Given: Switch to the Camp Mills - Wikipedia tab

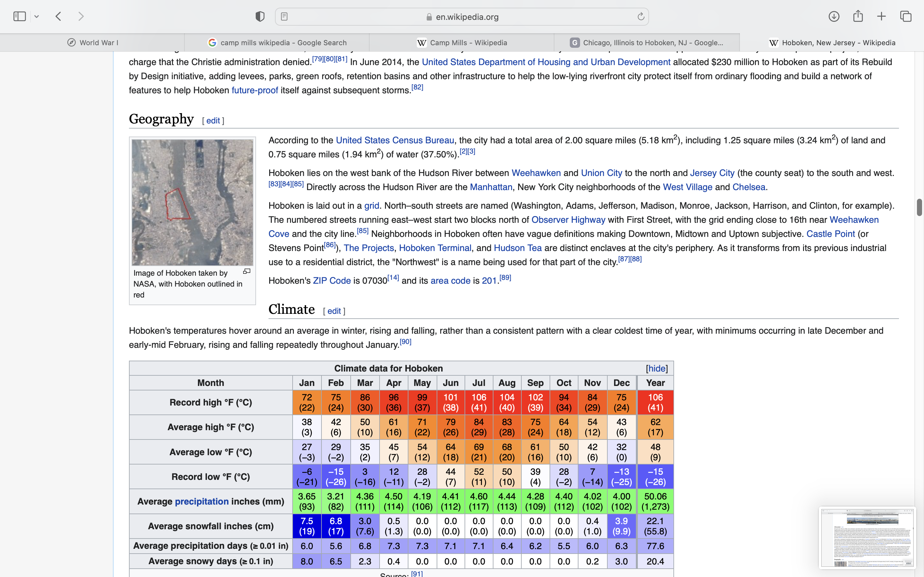Looking at the screenshot, I should (462, 43).
